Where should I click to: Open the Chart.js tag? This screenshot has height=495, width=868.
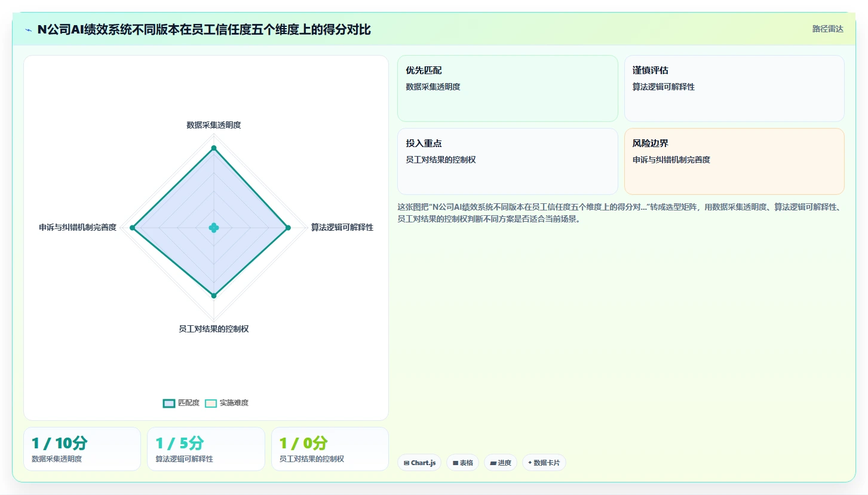click(419, 463)
